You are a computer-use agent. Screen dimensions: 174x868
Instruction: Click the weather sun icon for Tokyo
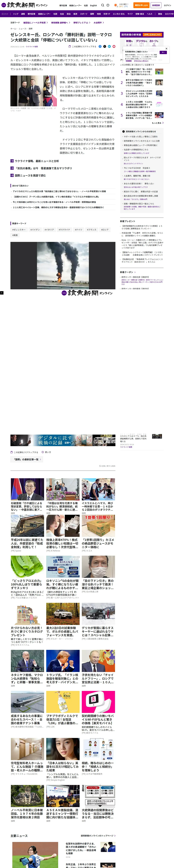pyautogui.click(x=116, y=5)
